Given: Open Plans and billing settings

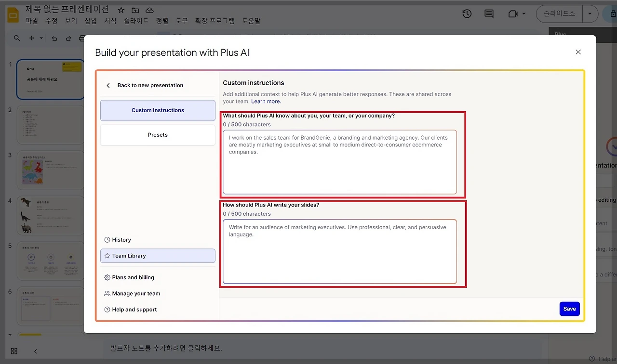Looking at the screenshot, I should (x=129, y=277).
